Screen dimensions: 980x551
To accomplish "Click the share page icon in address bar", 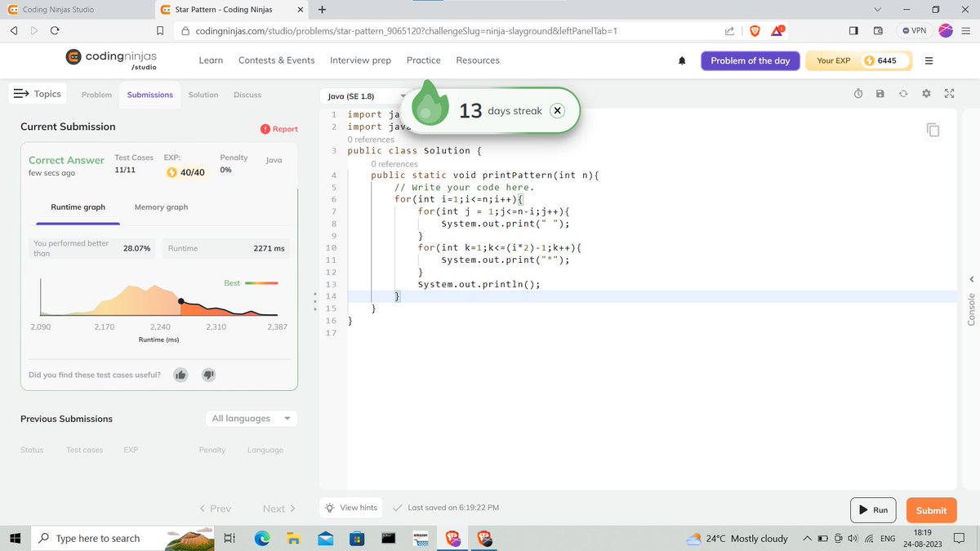I will pyautogui.click(x=729, y=31).
